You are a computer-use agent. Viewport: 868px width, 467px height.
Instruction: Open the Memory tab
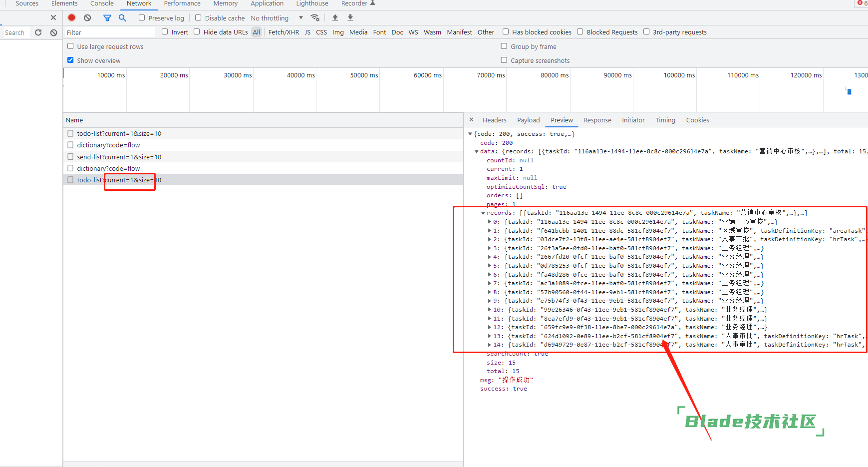pos(226,3)
